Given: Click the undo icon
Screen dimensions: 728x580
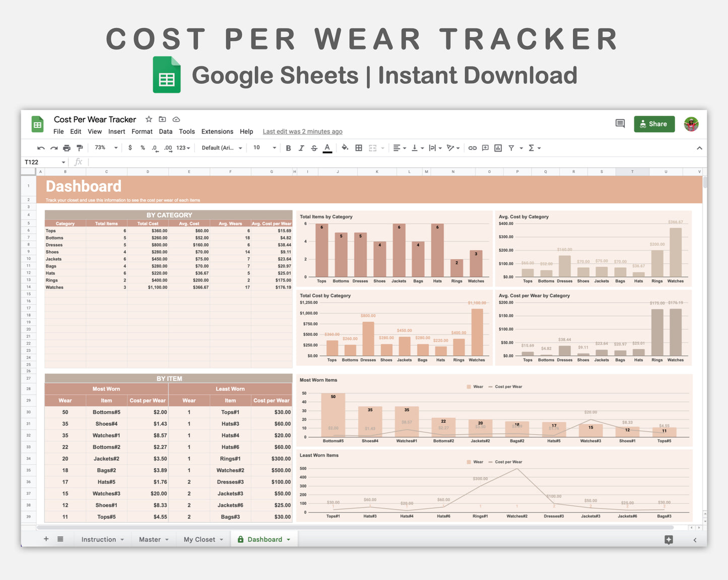Looking at the screenshot, I should coord(41,148).
